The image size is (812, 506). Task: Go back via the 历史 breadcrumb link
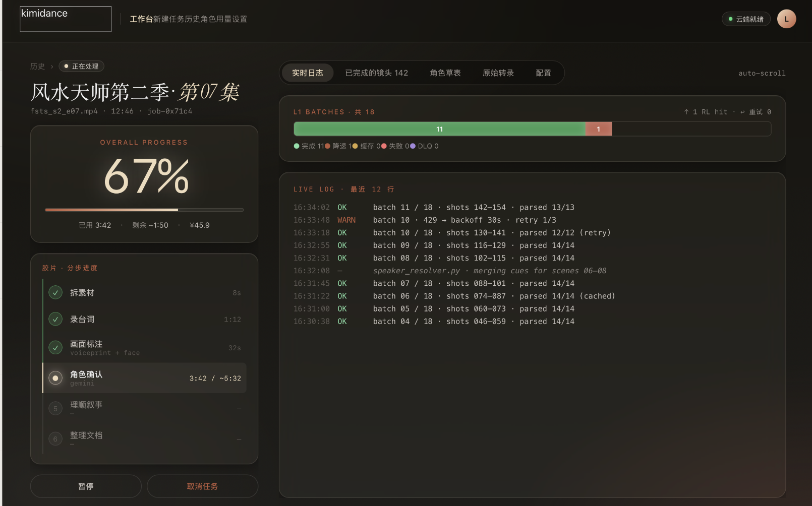[x=37, y=67]
